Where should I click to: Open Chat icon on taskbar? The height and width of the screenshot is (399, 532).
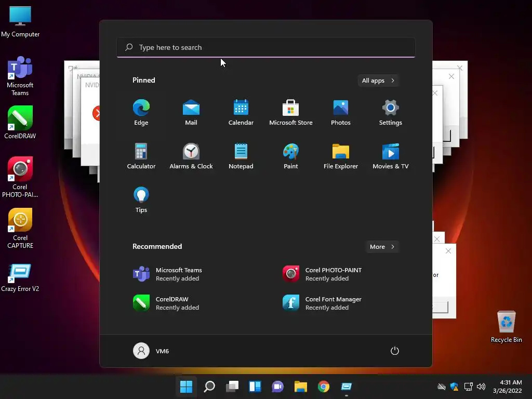pos(278,387)
